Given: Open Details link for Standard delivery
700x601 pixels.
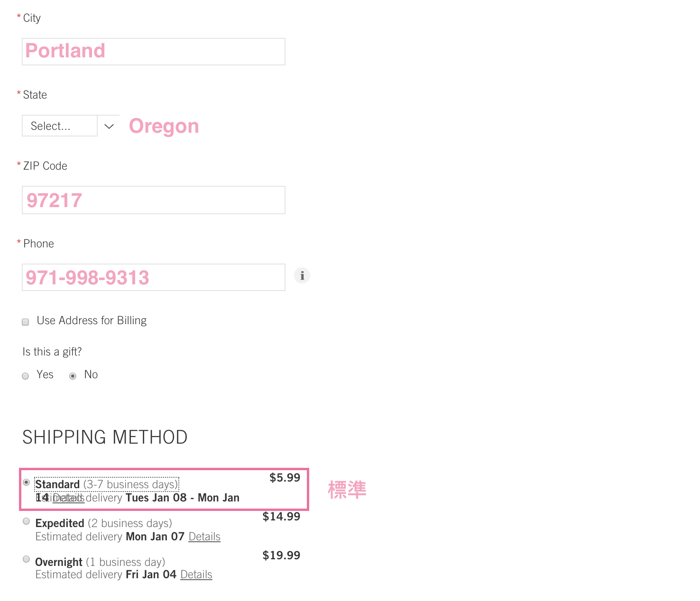Looking at the screenshot, I should coord(68,498).
